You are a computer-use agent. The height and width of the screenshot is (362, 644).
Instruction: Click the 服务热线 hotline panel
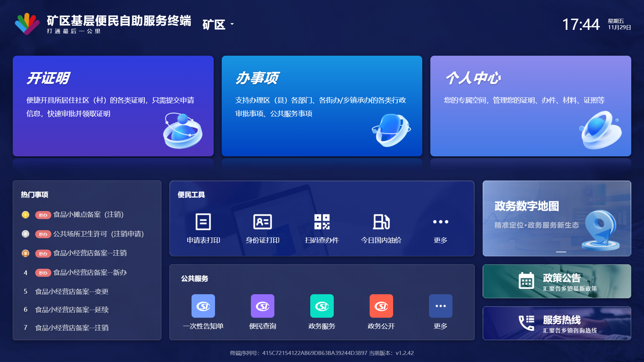click(556, 323)
